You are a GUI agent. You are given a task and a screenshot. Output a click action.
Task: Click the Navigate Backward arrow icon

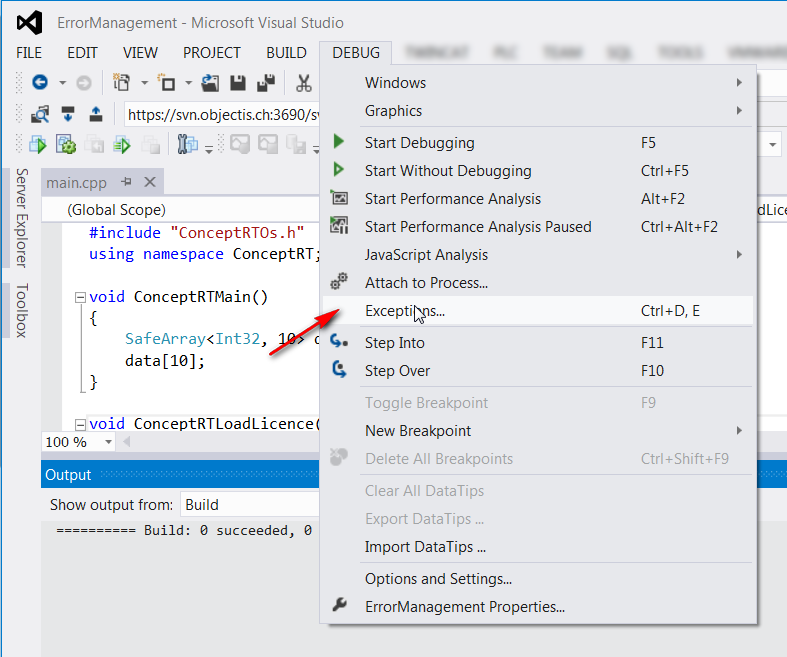click(x=40, y=82)
